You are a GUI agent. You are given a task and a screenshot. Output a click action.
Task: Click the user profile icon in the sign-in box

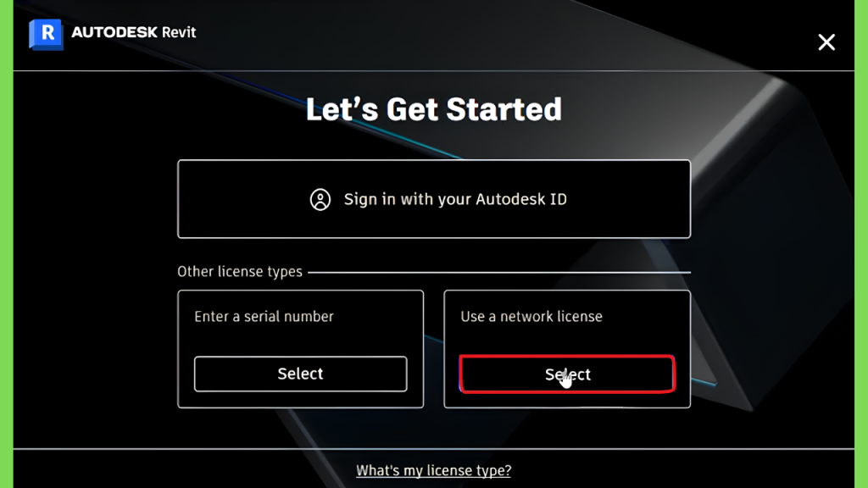pos(320,200)
